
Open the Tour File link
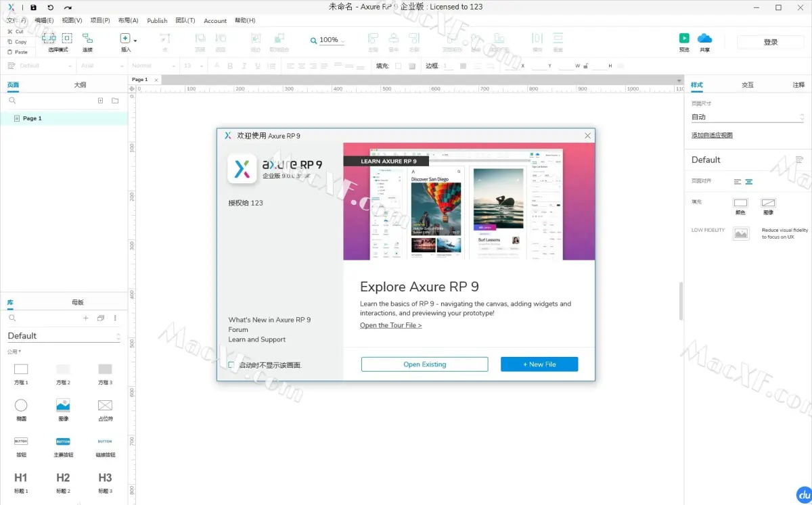[390, 324]
